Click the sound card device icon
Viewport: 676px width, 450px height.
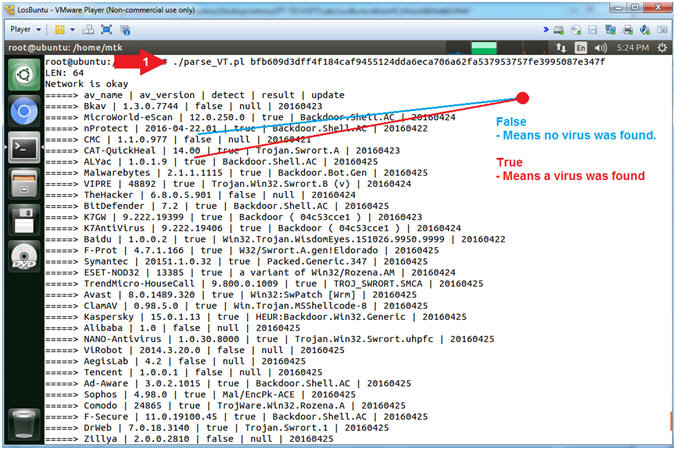click(645, 30)
